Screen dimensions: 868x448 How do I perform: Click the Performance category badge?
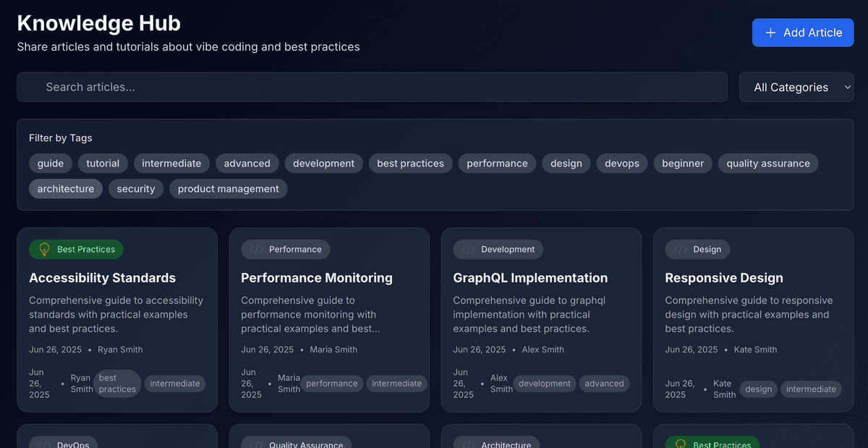[286, 249]
